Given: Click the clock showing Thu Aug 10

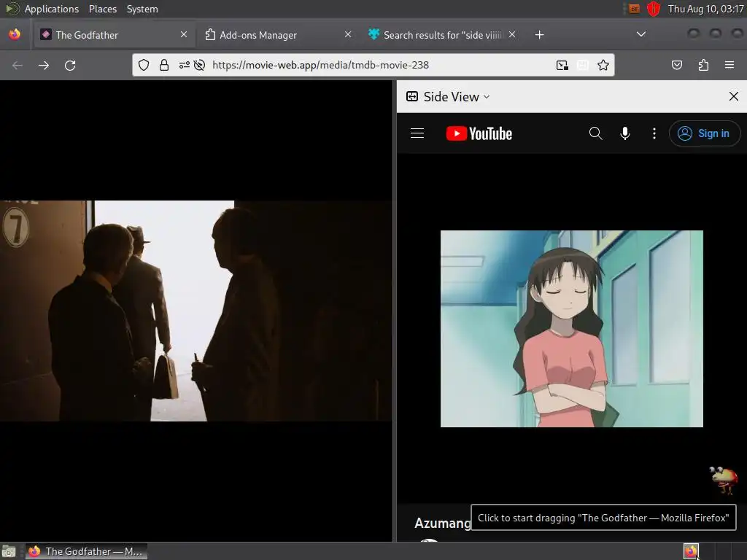Looking at the screenshot, I should pos(705,9).
